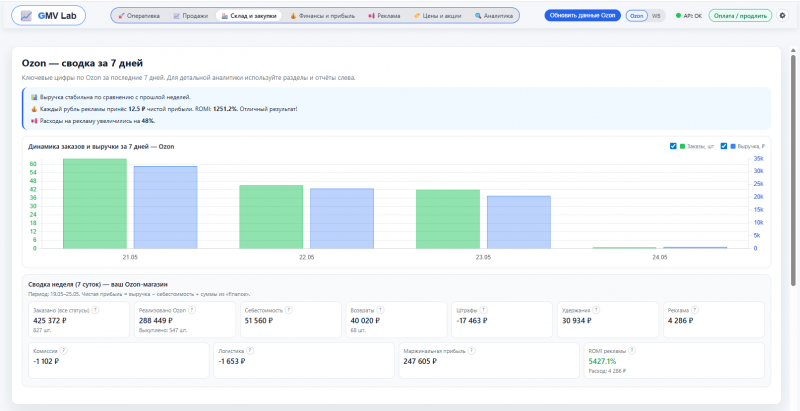Open the Оперативка tab
Screen dimensions: 800x411
(139, 16)
